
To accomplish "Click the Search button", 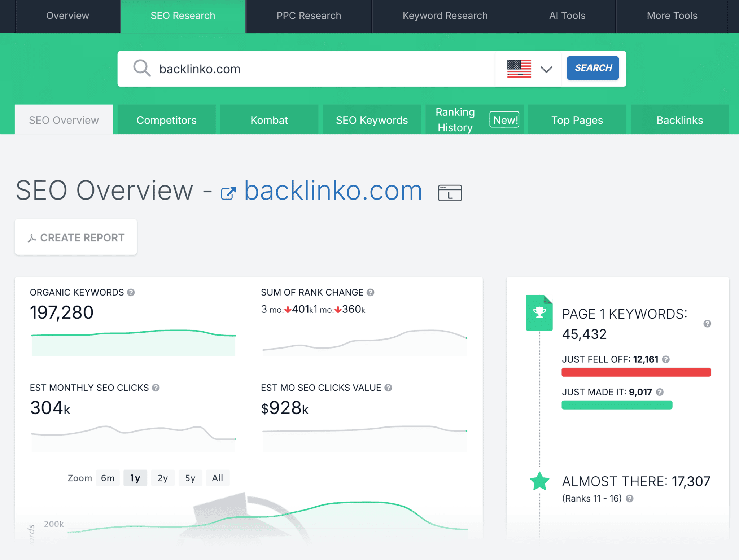I will pyautogui.click(x=592, y=68).
